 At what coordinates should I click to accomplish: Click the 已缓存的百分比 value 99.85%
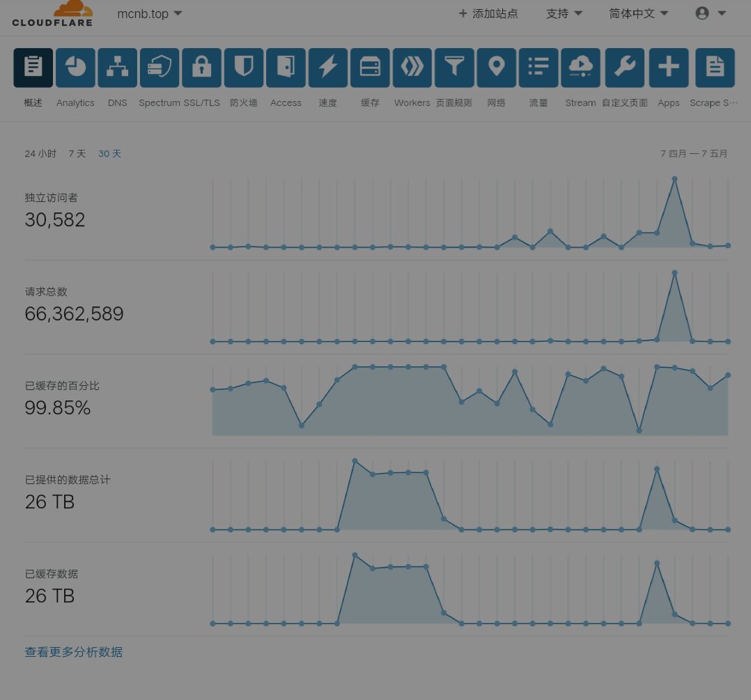[57, 408]
